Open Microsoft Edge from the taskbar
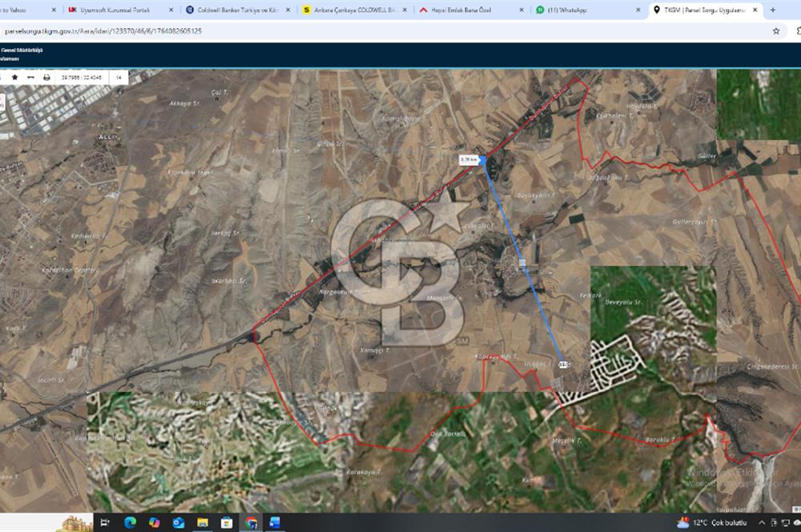Screen dimensions: 801x532 [130, 522]
